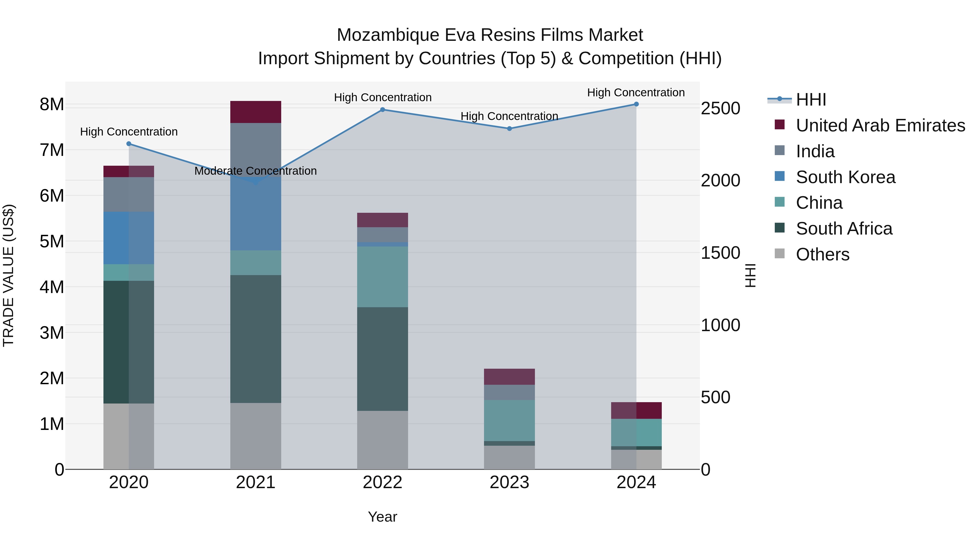
Task: Click the 'TRADE VALUE (US$)' axis title
Action: click(8, 275)
